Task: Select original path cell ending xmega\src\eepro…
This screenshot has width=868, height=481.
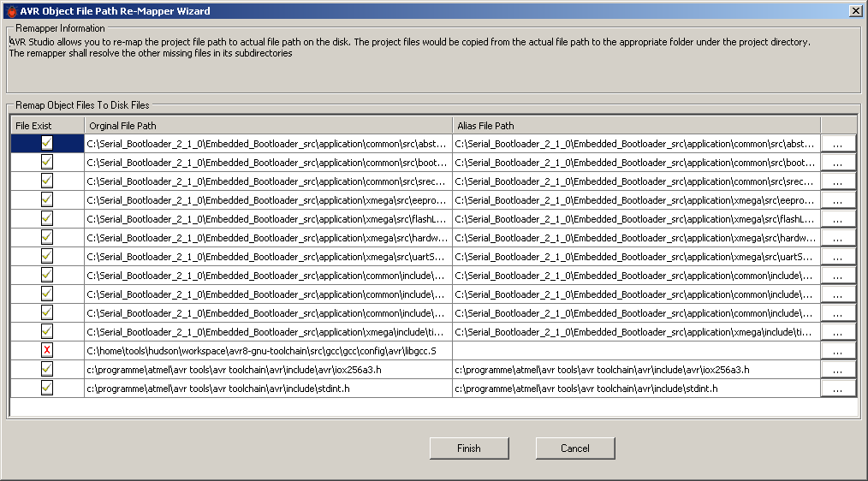Action: pos(269,200)
